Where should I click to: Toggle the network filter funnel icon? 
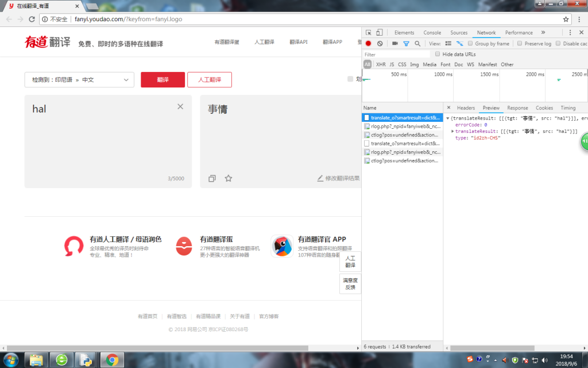[406, 44]
